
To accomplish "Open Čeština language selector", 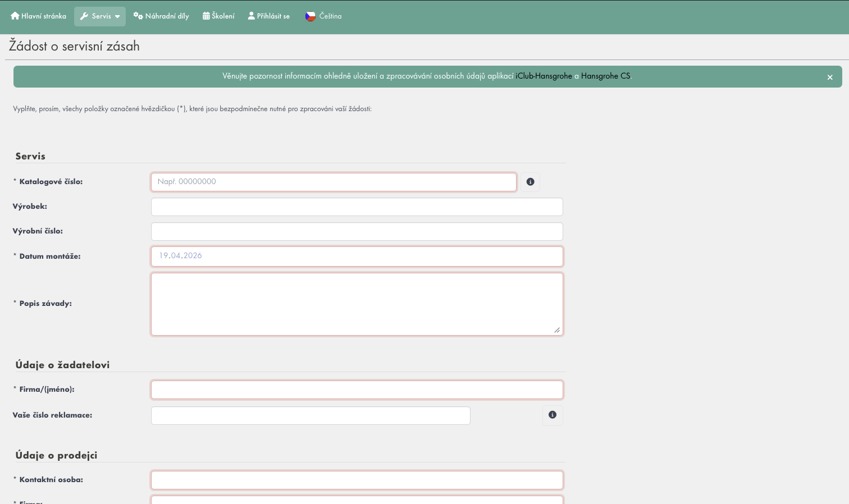I will pos(330,16).
